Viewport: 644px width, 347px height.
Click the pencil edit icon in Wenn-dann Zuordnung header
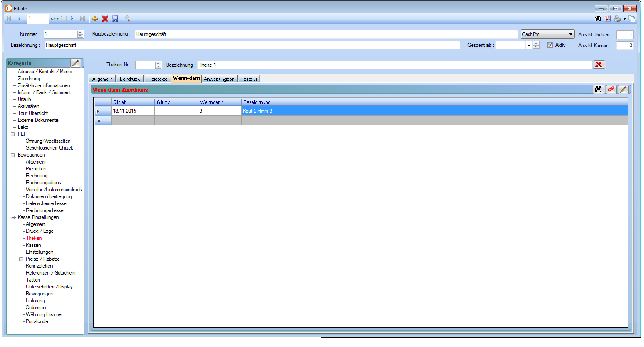pos(623,89)
